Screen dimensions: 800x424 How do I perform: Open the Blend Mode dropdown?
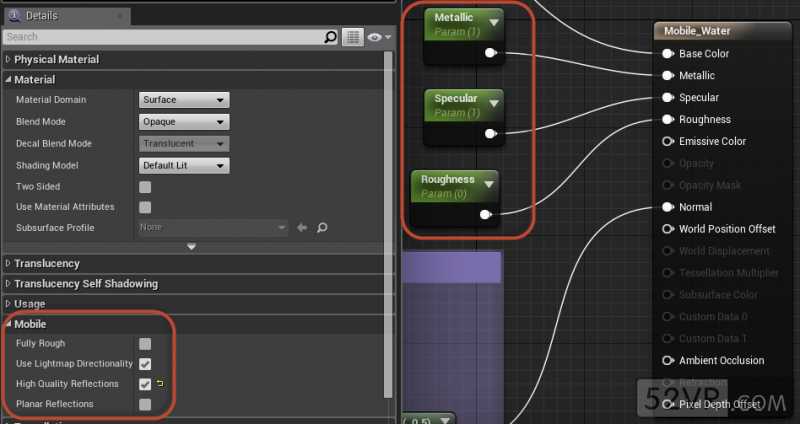[184, 122]
